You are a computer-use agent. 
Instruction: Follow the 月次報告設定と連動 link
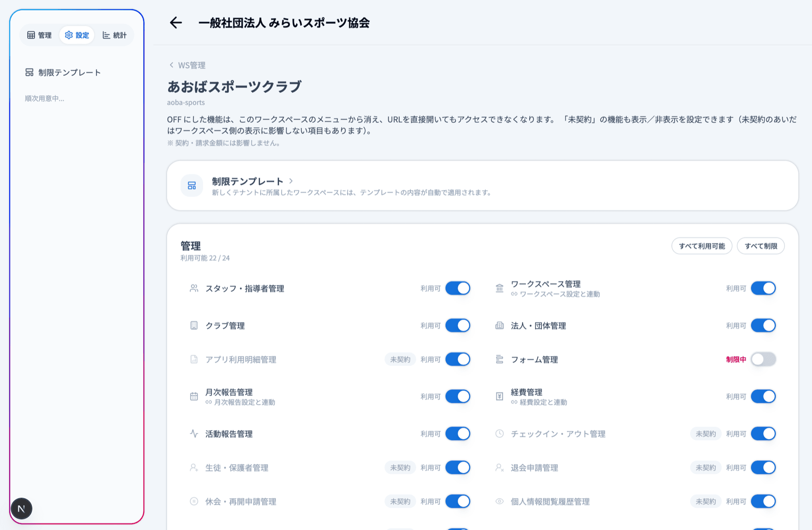coord(245,402)
